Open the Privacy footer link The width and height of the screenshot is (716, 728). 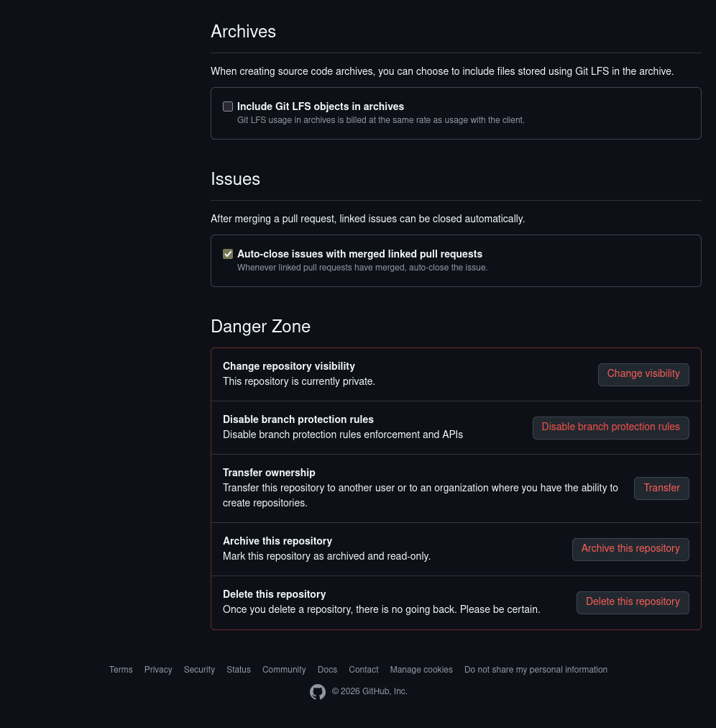[x=158, y=670]
